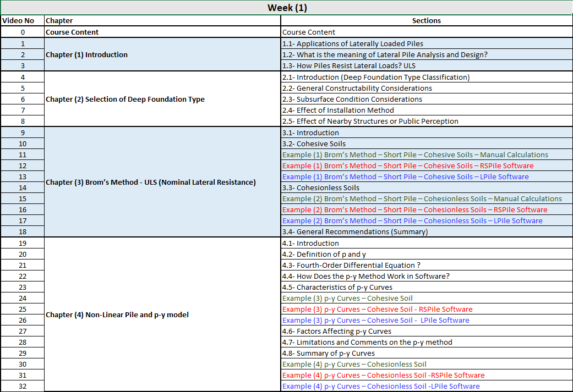Select blue Example (3) Cohesive Soil LPile Software entry

coord(375,320)
